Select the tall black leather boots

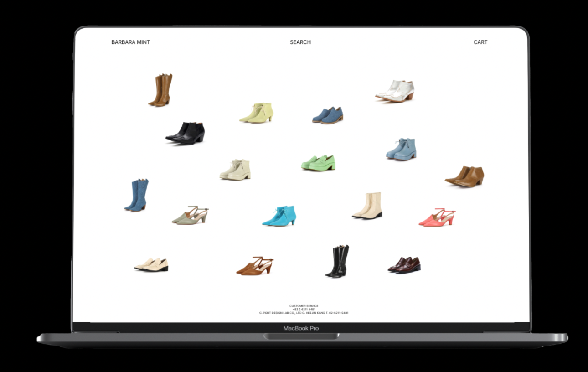(337, 261)
